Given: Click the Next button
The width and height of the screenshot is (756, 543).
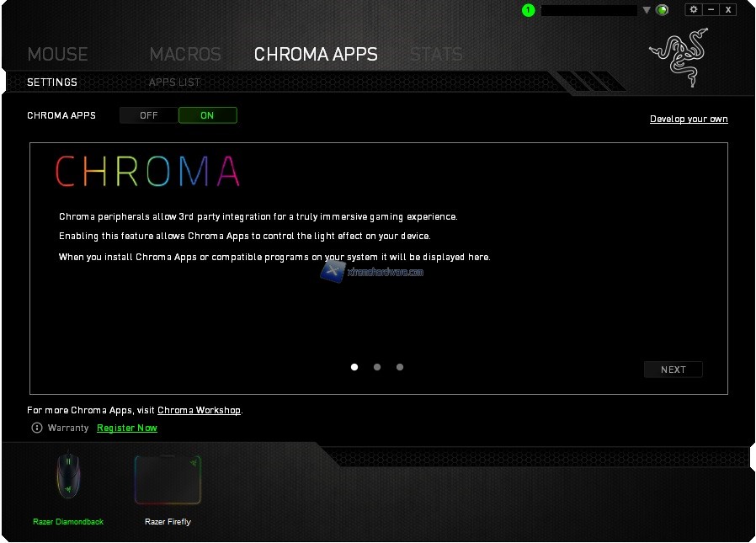Looking at the screenshot, I should [x=673, y=370].
